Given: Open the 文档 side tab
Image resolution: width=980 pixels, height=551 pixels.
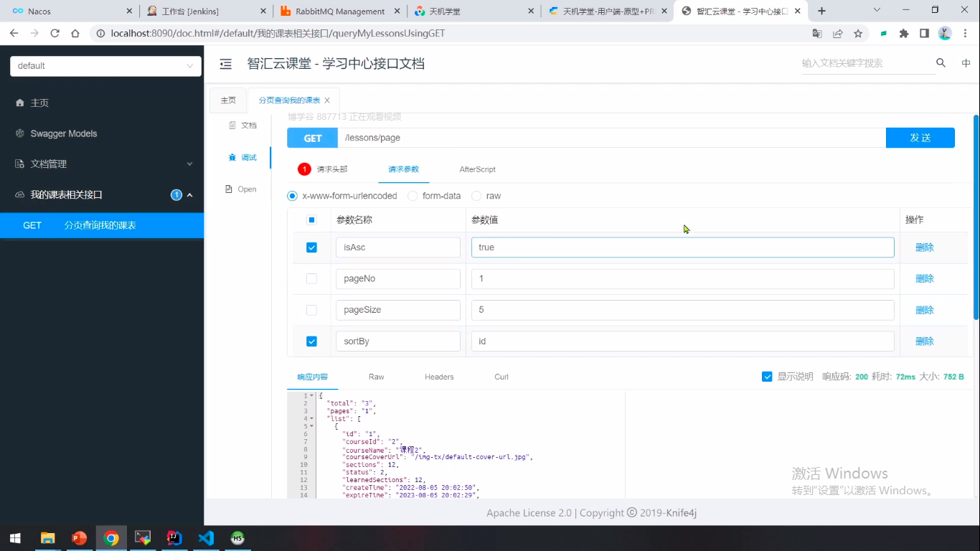Looking at the screenshot, I should pos(242,126).
